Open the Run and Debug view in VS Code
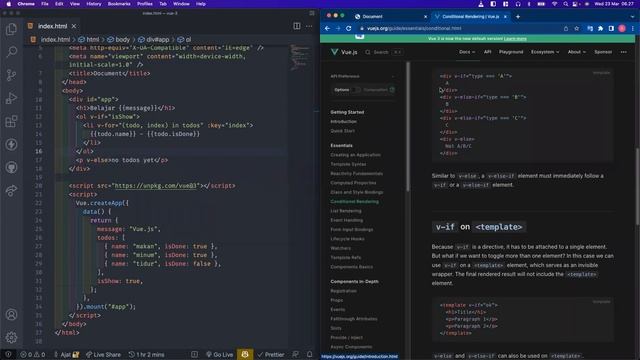The height and width of the screenshot is (360, 640). pyautogui.click(x=11, y=98)
